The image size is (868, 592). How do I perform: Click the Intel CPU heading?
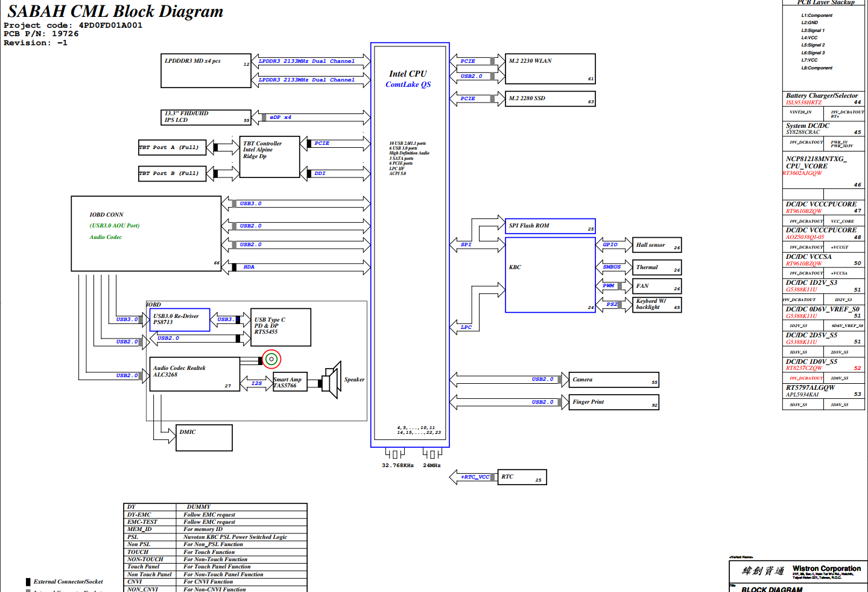(408, 74)
